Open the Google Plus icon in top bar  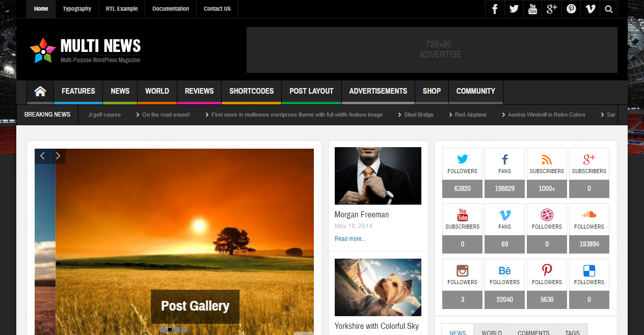tap(552, 9)
